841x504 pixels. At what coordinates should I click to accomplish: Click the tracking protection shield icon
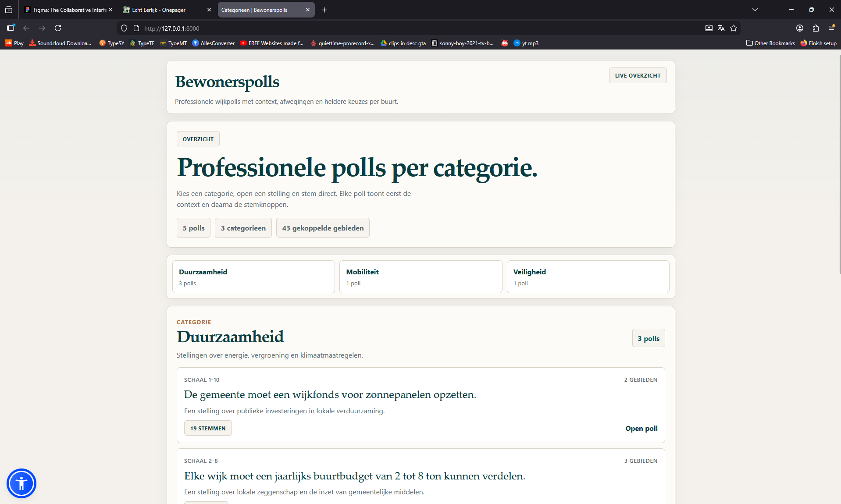click(x=124, y=28)
